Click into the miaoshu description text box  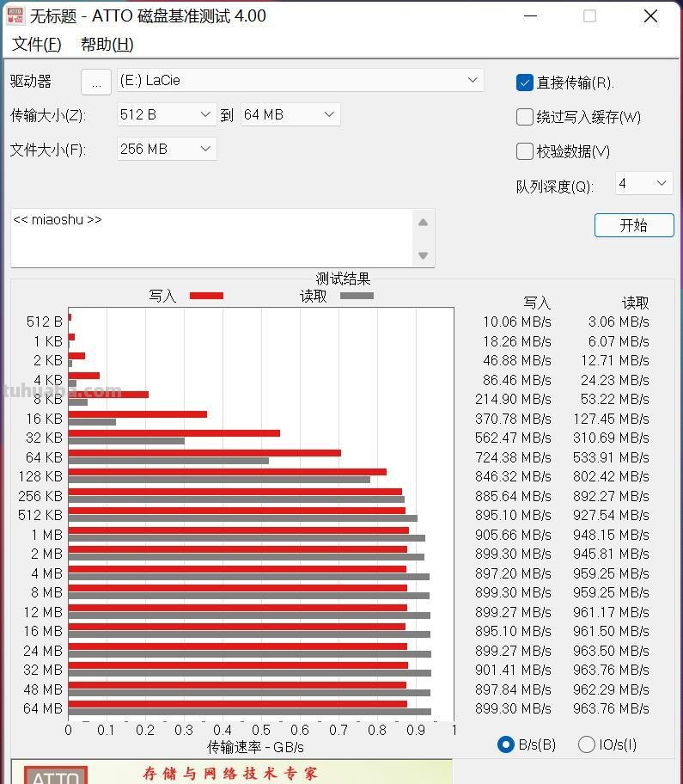point(212,238)
